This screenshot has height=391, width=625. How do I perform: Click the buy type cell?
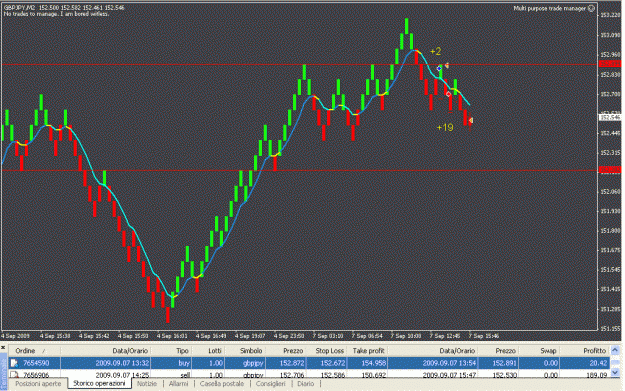(x=184, y=363)
